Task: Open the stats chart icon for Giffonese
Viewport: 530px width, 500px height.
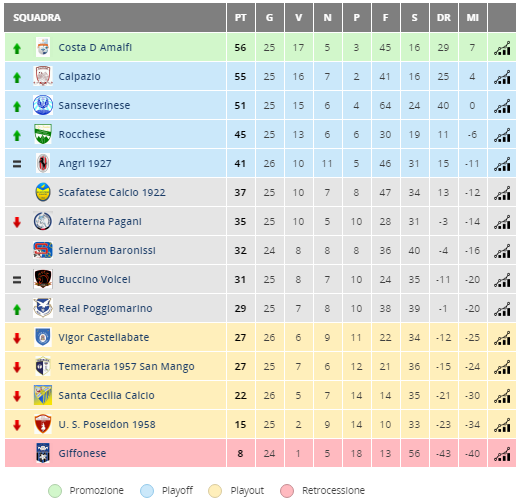Action: click(x=502, y=454)
